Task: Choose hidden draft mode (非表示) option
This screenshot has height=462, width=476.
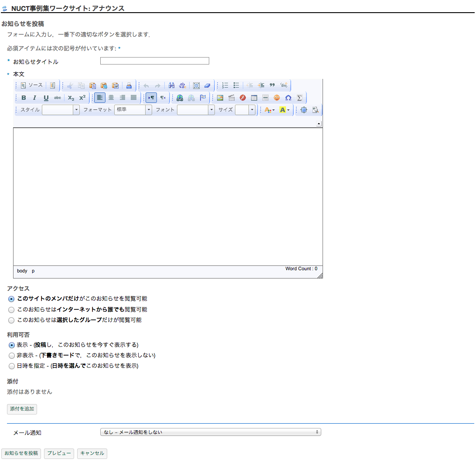Action: pos(12,356)
